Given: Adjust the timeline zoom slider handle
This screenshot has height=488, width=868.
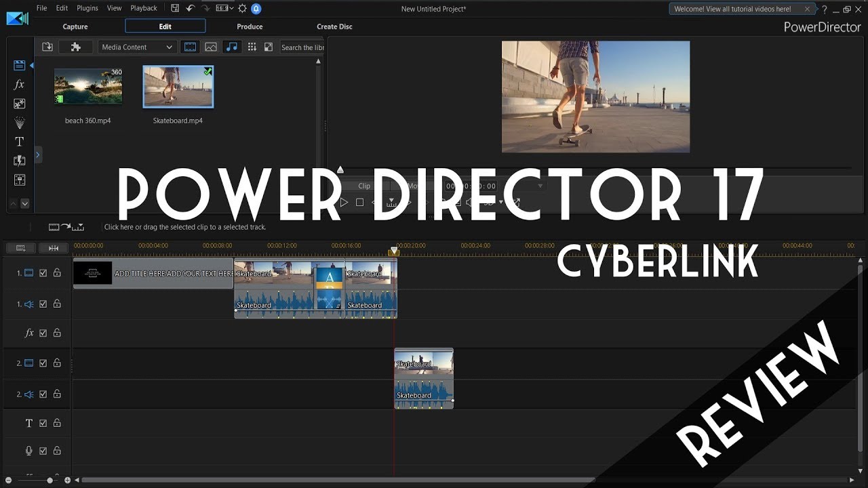Looking at the screenshot, I should [50, 480].
